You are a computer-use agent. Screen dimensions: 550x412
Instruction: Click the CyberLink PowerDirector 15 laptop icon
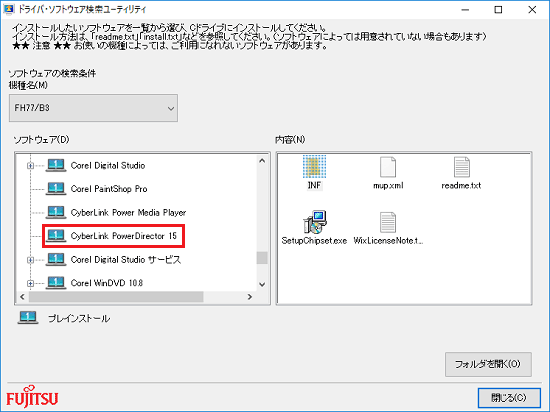point(56,236)
